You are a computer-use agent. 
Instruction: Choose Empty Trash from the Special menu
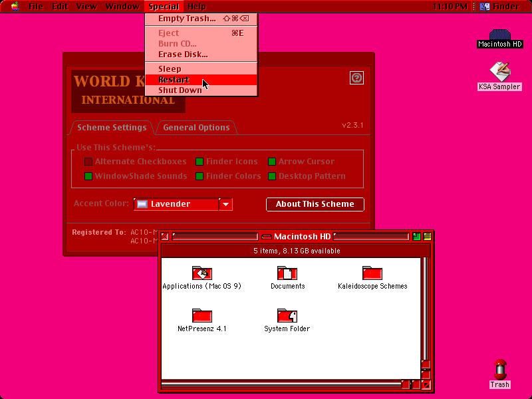(201, 19)
